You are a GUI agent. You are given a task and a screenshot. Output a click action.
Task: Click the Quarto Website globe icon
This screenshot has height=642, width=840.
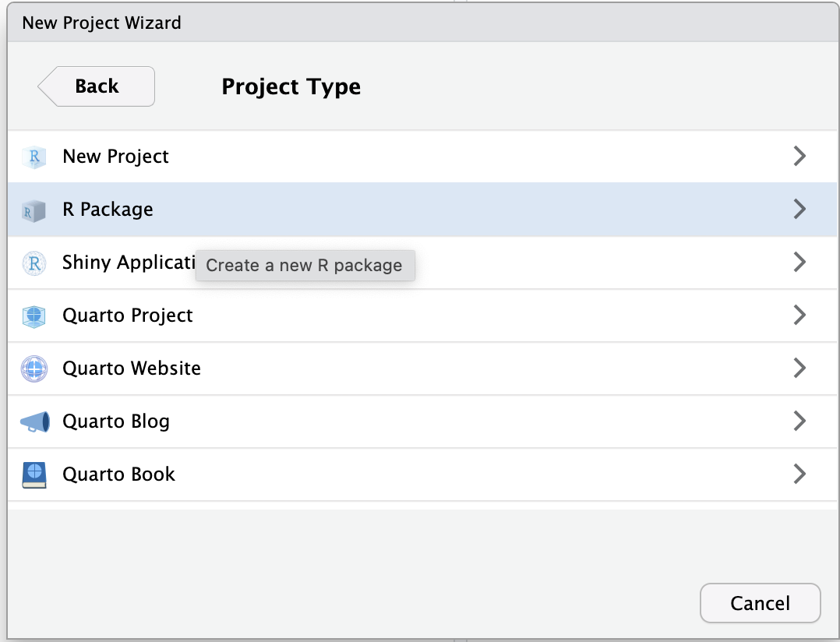click(34, 369)
